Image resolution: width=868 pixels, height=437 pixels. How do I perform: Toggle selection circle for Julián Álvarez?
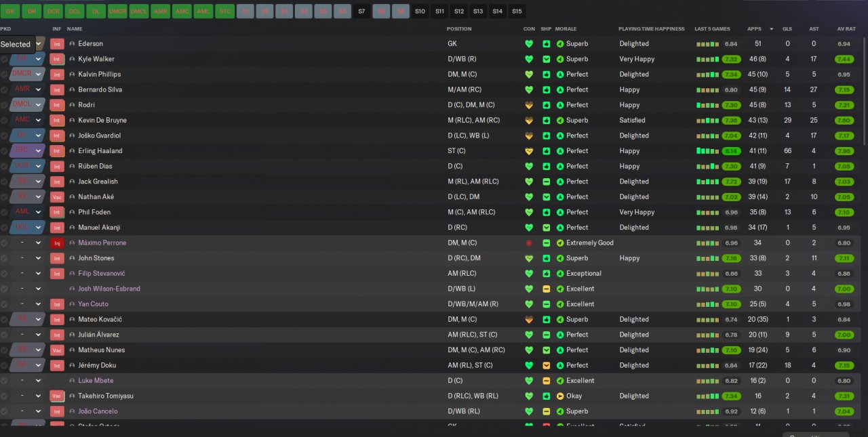pyautogui.click(x=4, y=335)
